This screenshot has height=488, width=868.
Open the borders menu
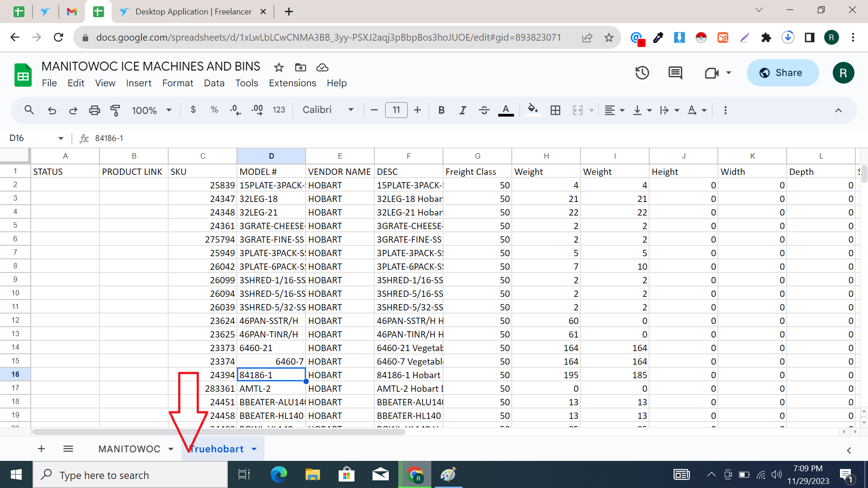pyautogui.click(x=556, y=110)
